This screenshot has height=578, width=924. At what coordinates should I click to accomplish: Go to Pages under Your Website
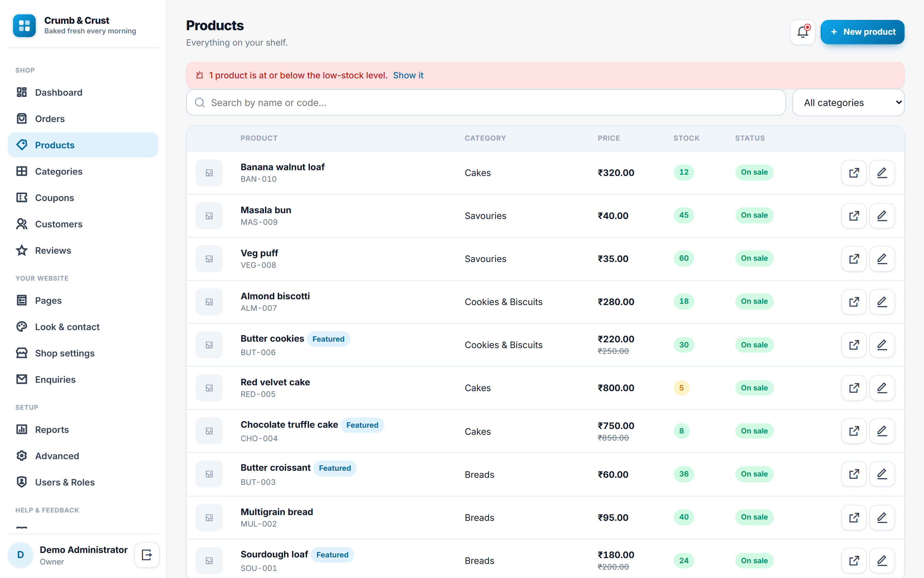point(83,301)
